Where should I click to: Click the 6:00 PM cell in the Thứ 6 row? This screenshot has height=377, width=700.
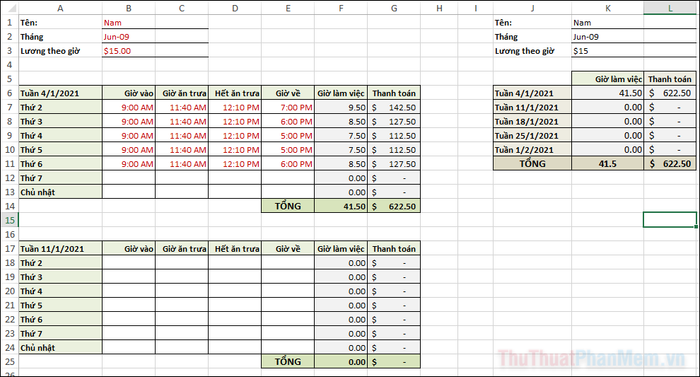[288, 164]
